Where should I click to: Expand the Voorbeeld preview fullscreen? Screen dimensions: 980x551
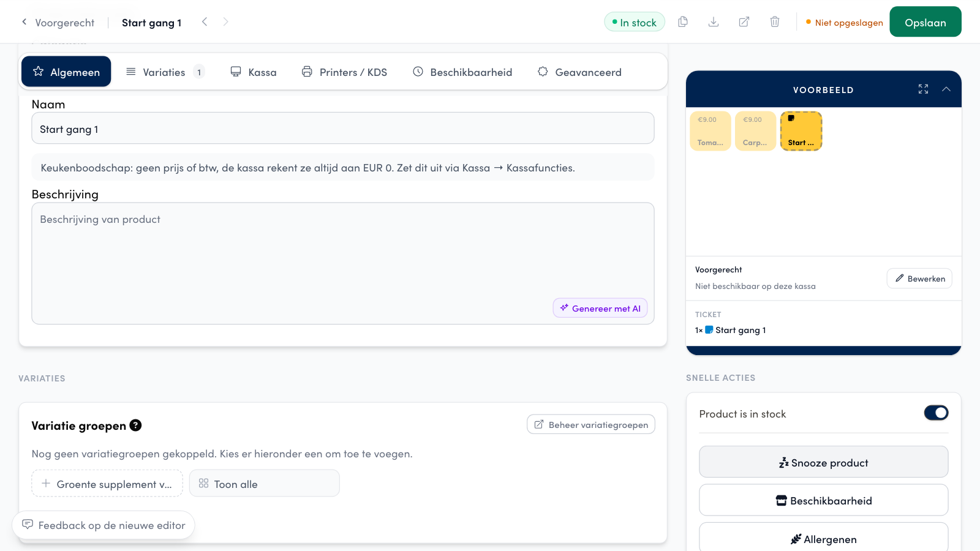923,89
